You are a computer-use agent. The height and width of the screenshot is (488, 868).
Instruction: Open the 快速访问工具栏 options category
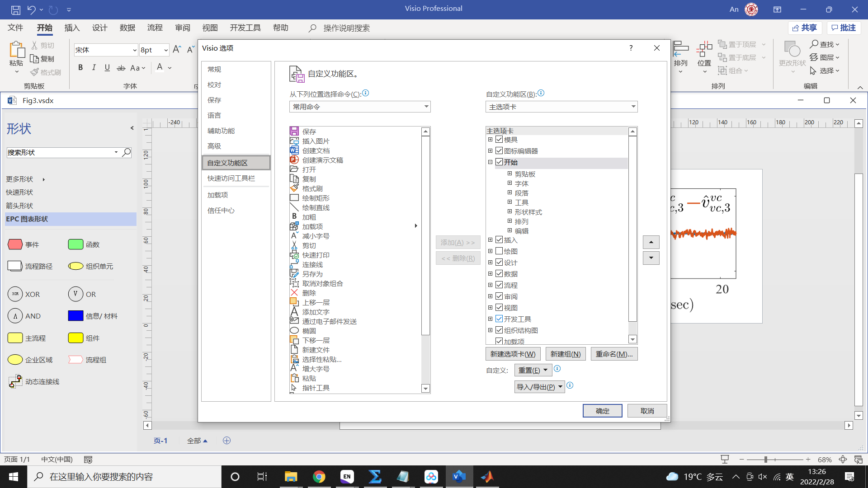tap(236, 178)
